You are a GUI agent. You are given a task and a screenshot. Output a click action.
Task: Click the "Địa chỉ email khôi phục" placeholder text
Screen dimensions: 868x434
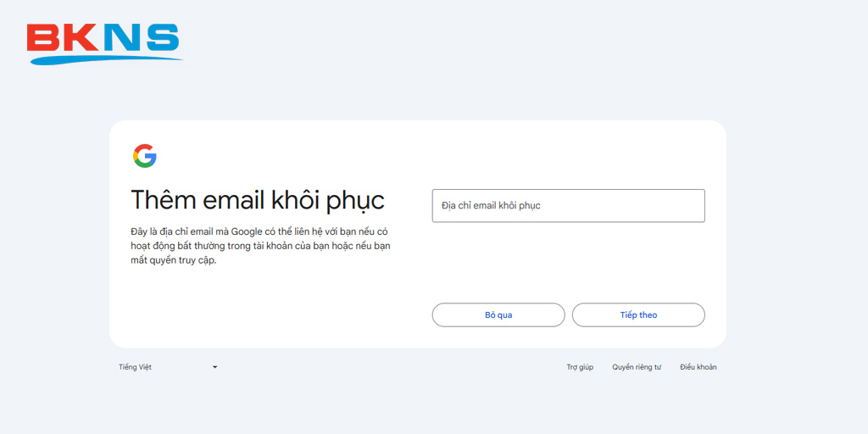click(491, 205)
